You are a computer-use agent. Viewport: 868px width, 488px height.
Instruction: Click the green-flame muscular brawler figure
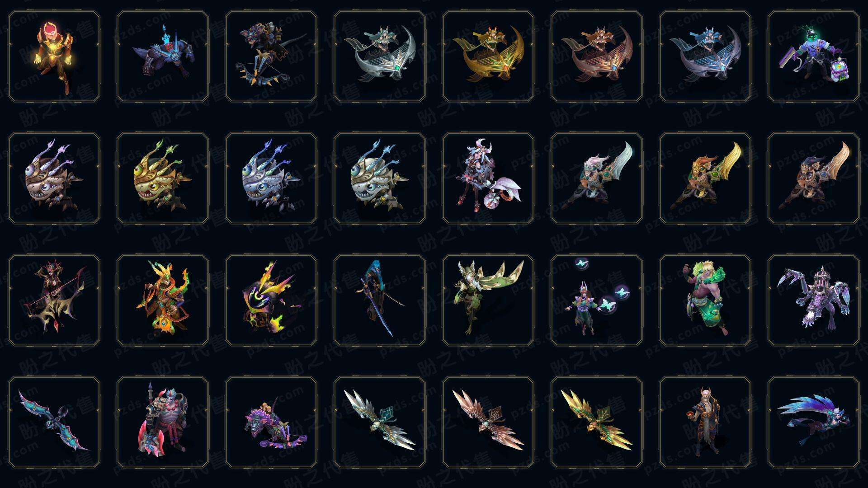point(705,300)
